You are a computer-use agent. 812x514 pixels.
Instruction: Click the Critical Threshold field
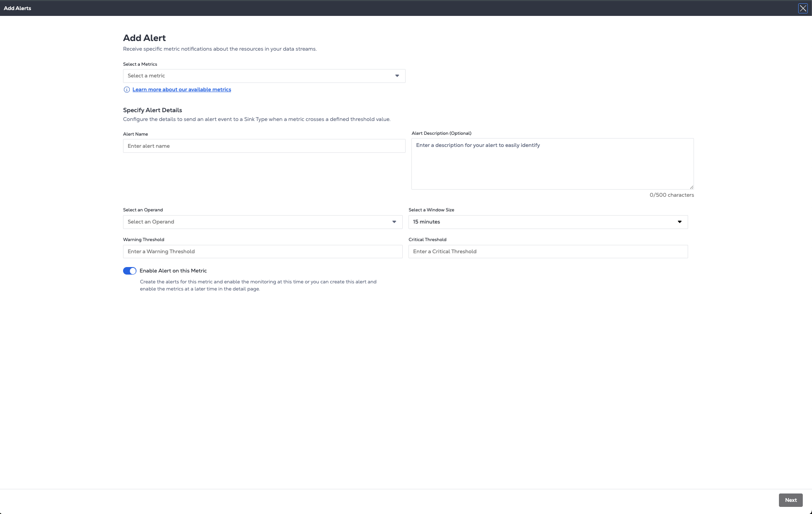pos(548,252)
